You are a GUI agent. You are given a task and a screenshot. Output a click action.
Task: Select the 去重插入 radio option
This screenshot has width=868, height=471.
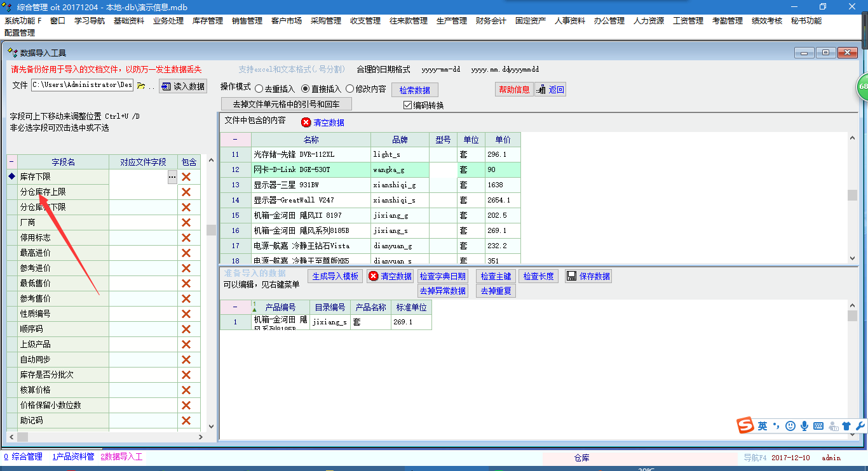259,89
